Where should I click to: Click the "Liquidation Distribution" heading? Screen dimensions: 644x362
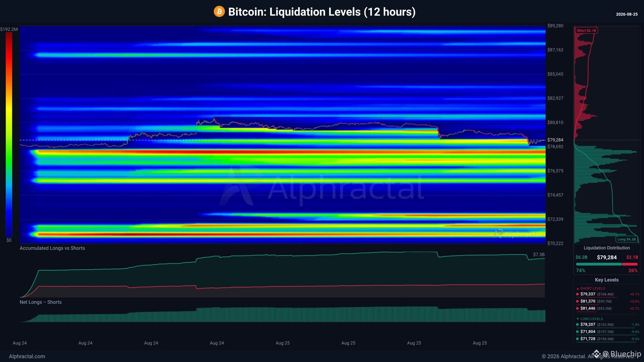tap(607, 248)
